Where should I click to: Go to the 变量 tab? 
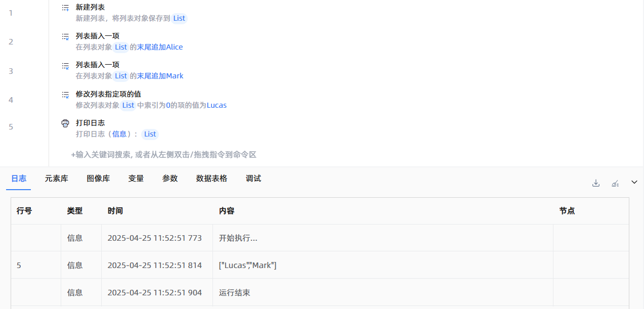(x=136, y=179)
